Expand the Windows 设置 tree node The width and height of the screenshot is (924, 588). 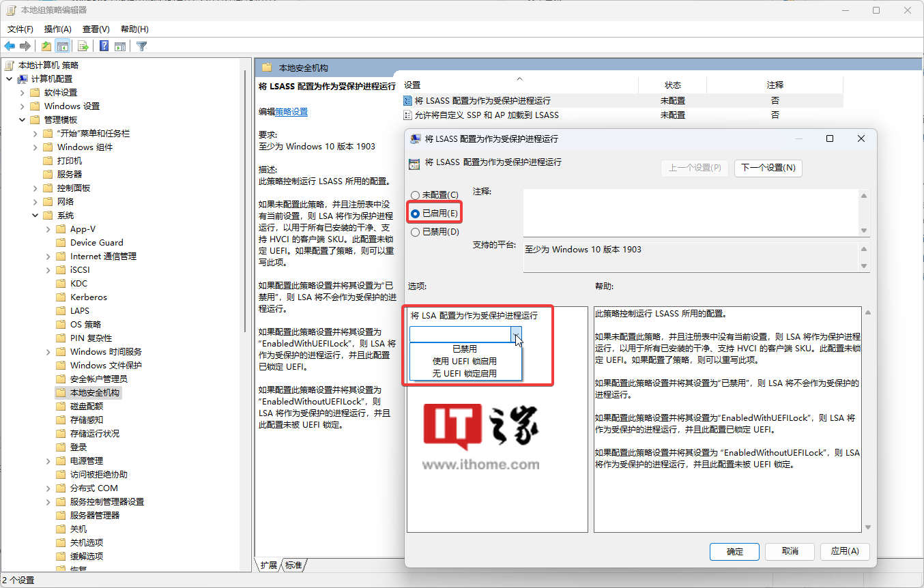(x=22, y=106)
